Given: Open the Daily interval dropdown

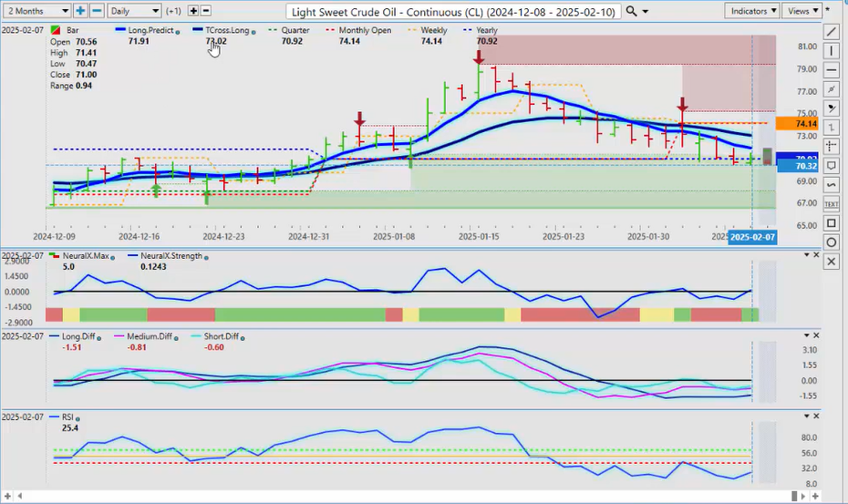Looking at the screenshot, I should click(134, 11).
